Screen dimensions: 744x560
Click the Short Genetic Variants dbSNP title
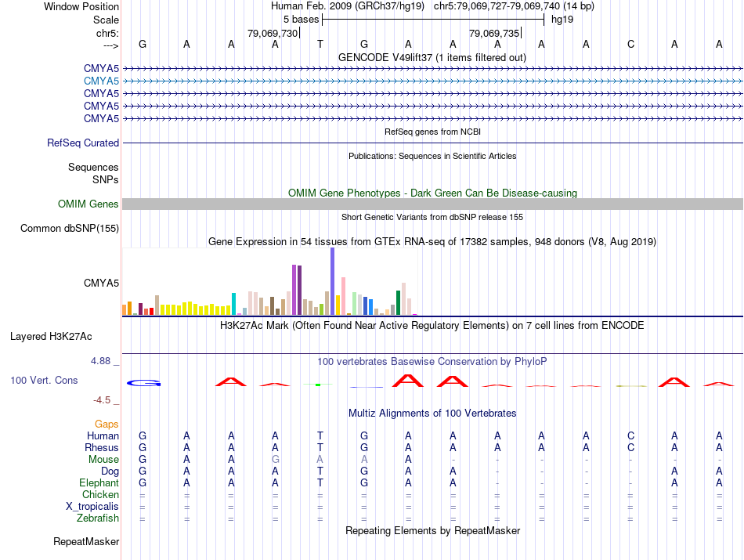click(432, 217)
